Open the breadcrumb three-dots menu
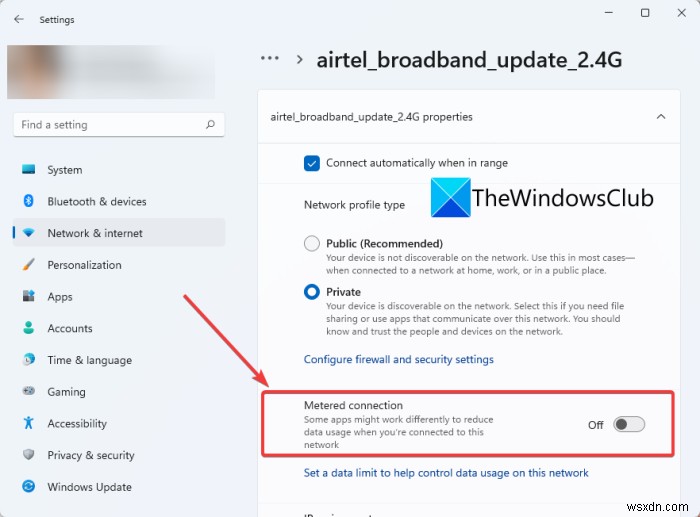This screenshot has width=700, height=517. [x=270, y=59]
